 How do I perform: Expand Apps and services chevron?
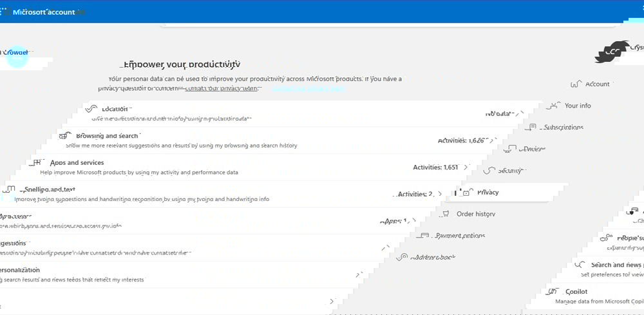(x=466, y=167)
